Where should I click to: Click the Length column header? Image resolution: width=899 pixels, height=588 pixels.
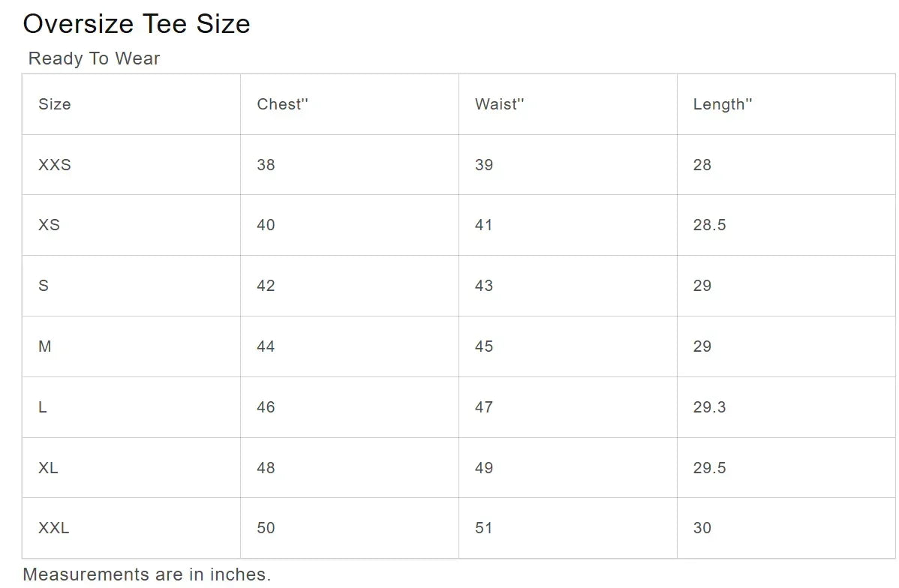click(722, 104)
